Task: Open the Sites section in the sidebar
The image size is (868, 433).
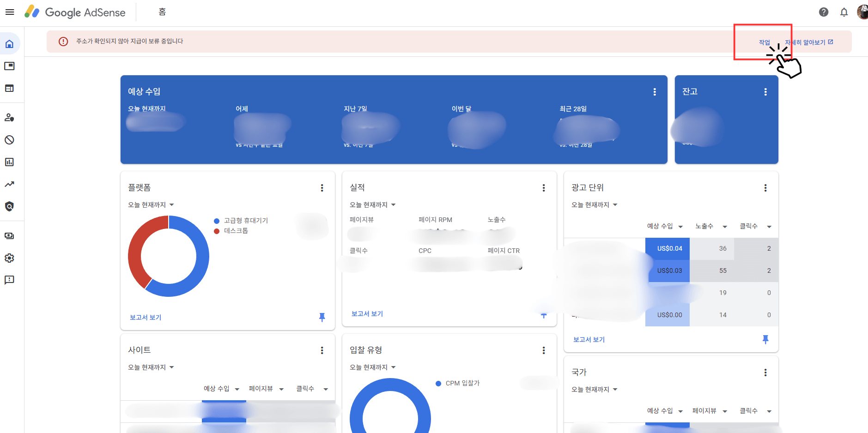Action: [x=10, y=88]
